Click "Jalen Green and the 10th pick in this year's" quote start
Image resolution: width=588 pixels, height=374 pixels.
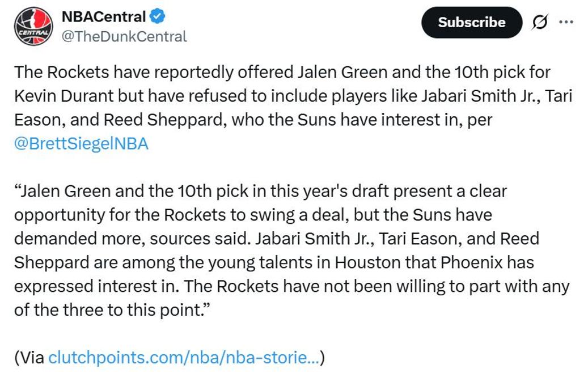(183, 191)
